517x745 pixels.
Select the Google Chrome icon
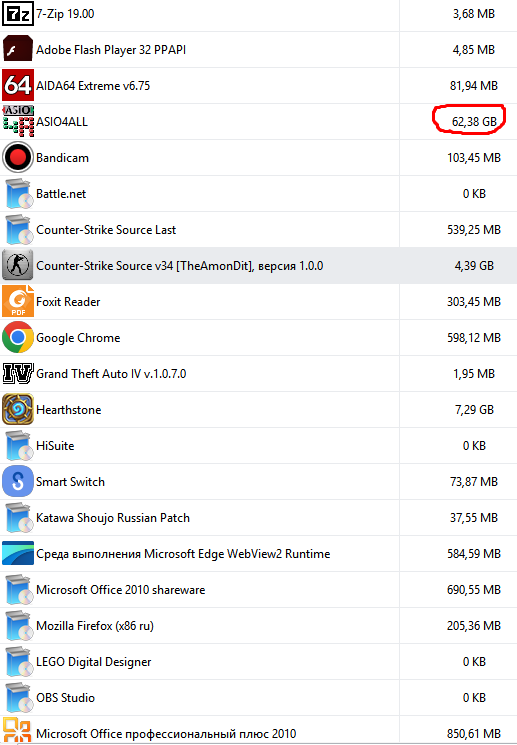tap(18, 337)
